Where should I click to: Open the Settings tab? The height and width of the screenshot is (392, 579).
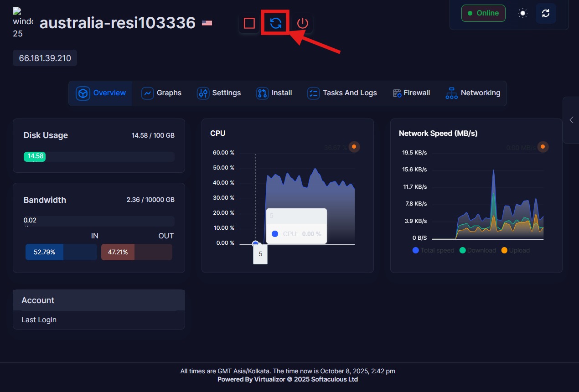(x=219, y=93)
